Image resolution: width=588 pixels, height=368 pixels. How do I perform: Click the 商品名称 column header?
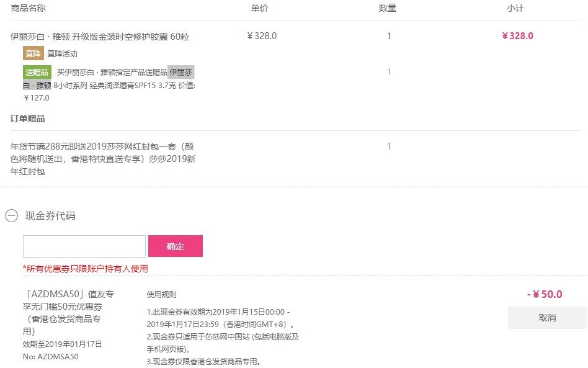[x=28, y=8]
